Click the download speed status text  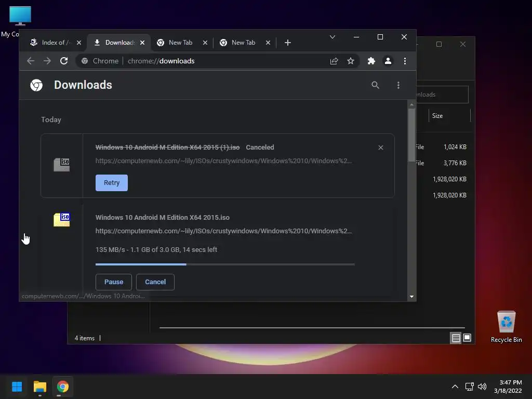coord(156,250)
